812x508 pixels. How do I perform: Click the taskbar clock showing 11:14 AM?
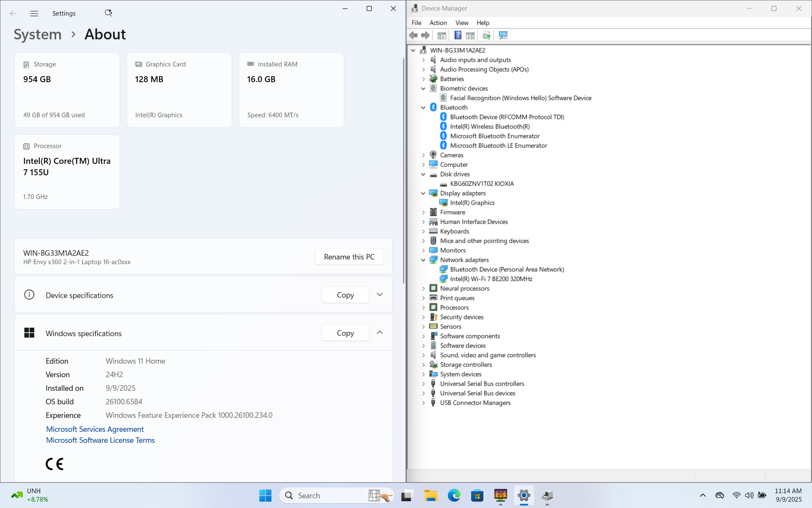[x=788, y=495]
